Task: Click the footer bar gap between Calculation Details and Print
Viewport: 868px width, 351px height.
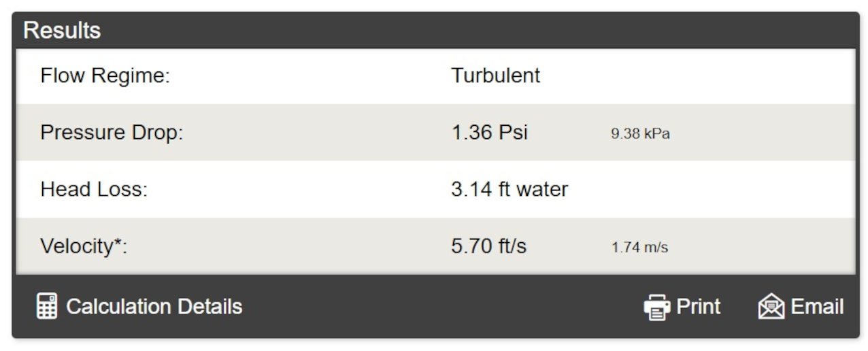Action: click(x=442, y=307)
